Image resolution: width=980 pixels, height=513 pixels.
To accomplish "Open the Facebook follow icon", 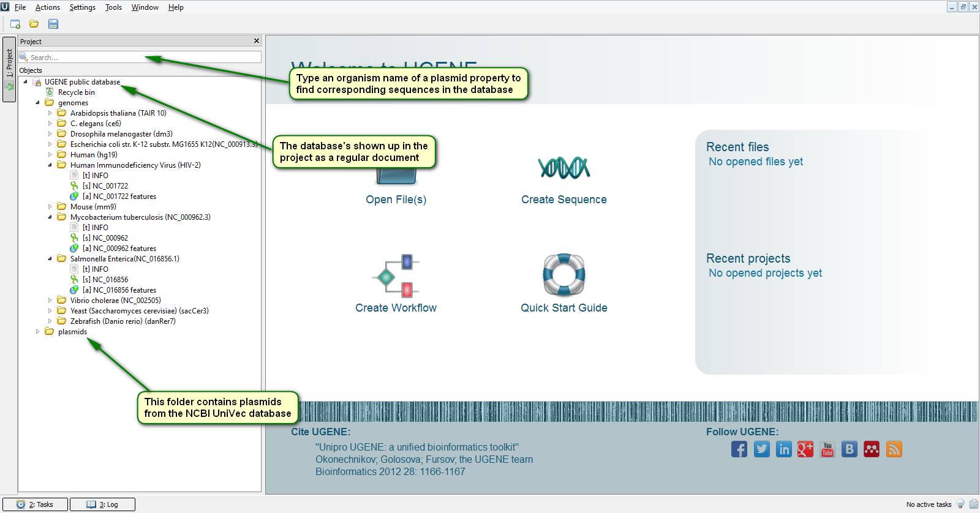I will [739, 449].
